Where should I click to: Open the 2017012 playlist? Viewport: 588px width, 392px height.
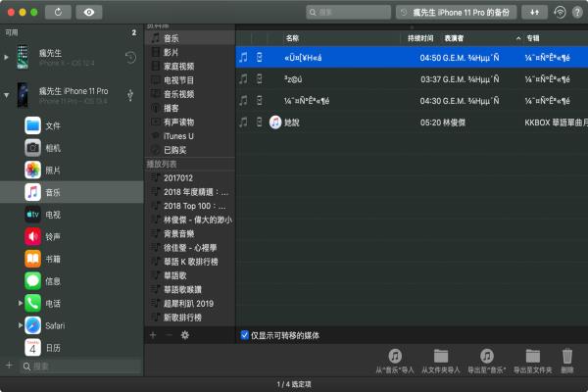click(x=190, y=177)
